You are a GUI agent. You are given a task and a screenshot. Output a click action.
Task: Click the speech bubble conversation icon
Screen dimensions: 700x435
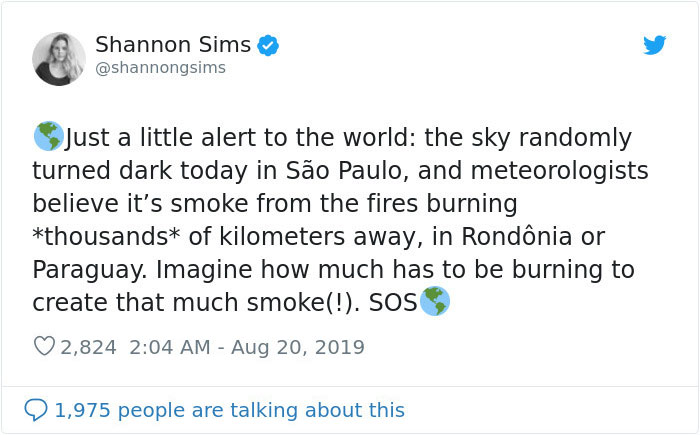36,410
